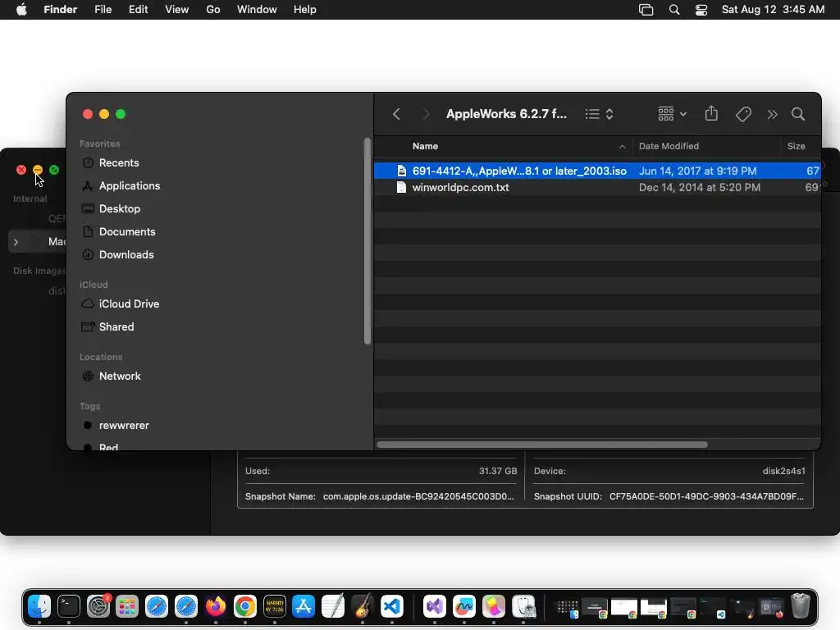Go back in Finder window
The width and height of the screenshot is (840, 630).
tap(396, 114)
